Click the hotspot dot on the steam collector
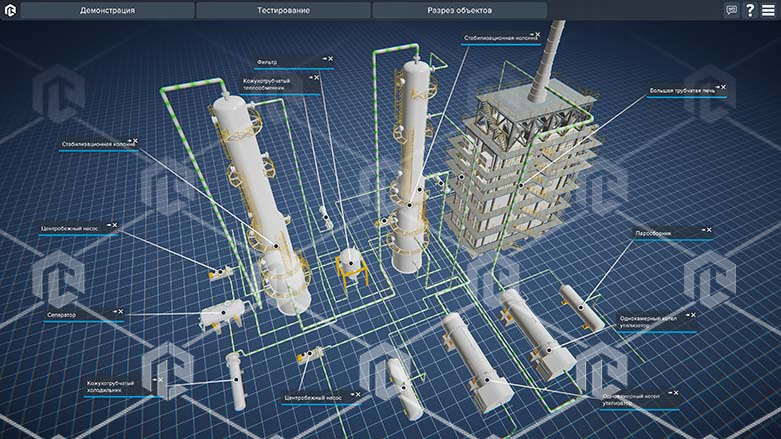This screenshot has height=439, width=781. [x=581, y=307]
